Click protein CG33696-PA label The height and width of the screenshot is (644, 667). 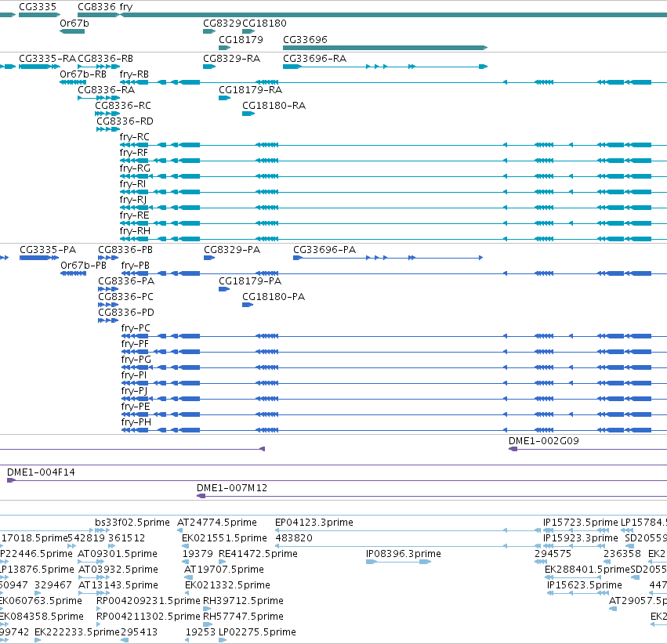click(x=324, y=249)
